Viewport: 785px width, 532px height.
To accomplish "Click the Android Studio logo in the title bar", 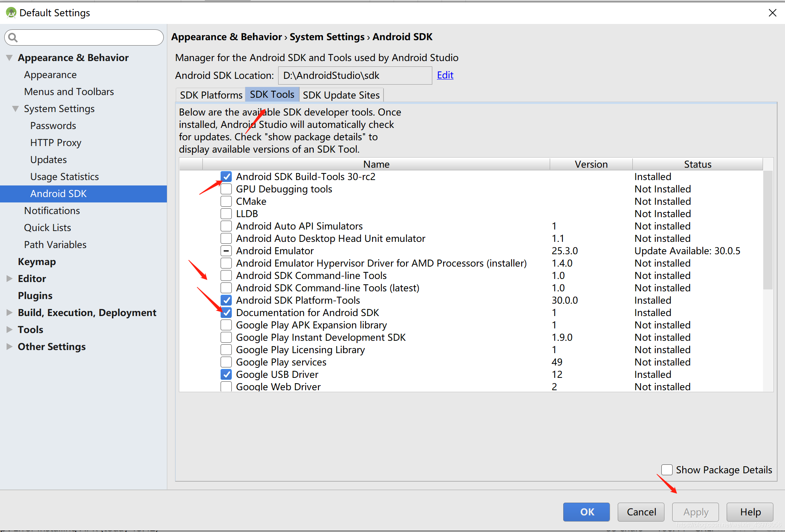I will [x=10, y=12].
